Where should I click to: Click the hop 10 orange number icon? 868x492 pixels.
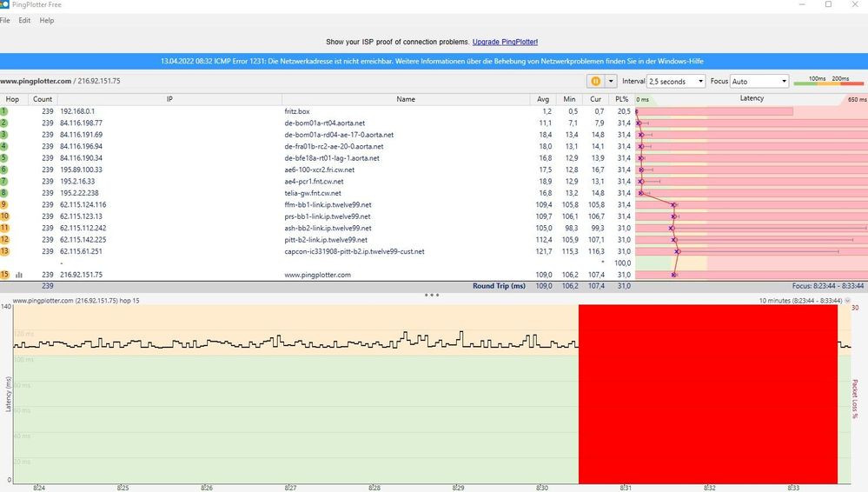tap(4, 216)
